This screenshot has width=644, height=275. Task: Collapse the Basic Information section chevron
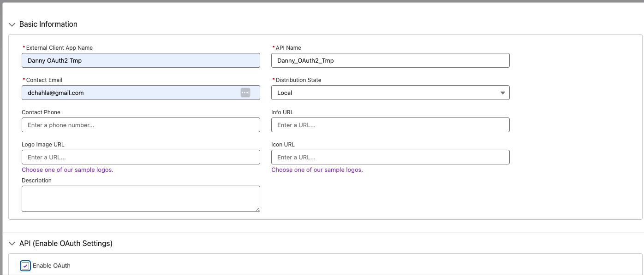click(12, 24)
